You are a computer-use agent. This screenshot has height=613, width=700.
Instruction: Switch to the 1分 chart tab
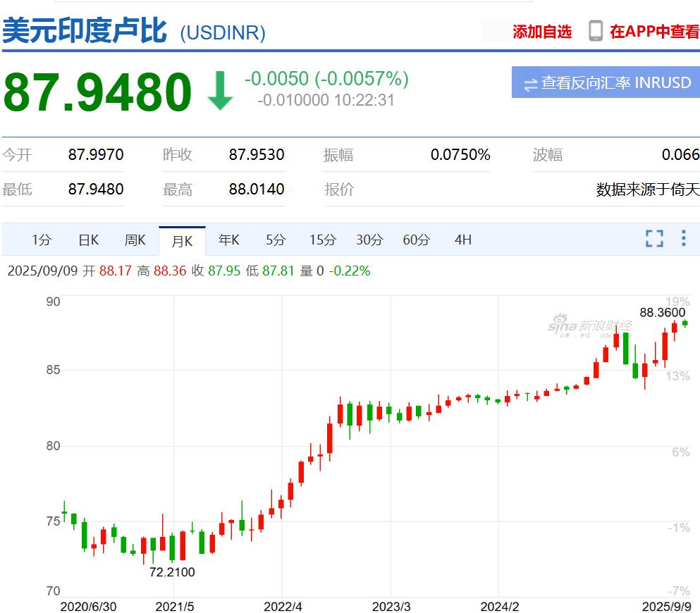(x=42, y=240)
